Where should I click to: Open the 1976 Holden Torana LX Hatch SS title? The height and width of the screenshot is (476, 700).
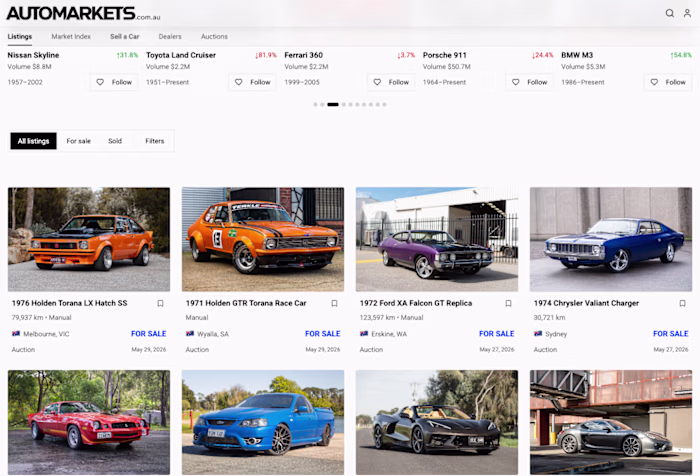tap(70, 303)
